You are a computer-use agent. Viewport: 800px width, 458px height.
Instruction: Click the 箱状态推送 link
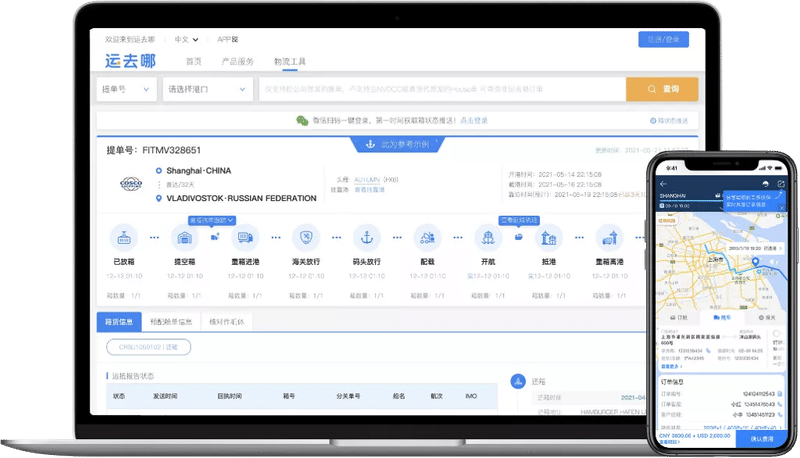[669, 121]
